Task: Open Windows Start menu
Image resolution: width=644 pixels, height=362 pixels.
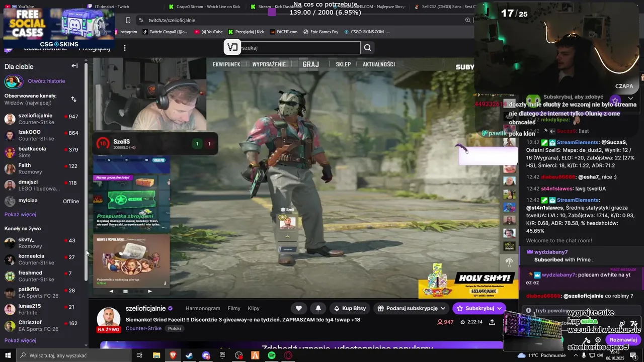Action: pyautogui.click(x=8, y=355)
